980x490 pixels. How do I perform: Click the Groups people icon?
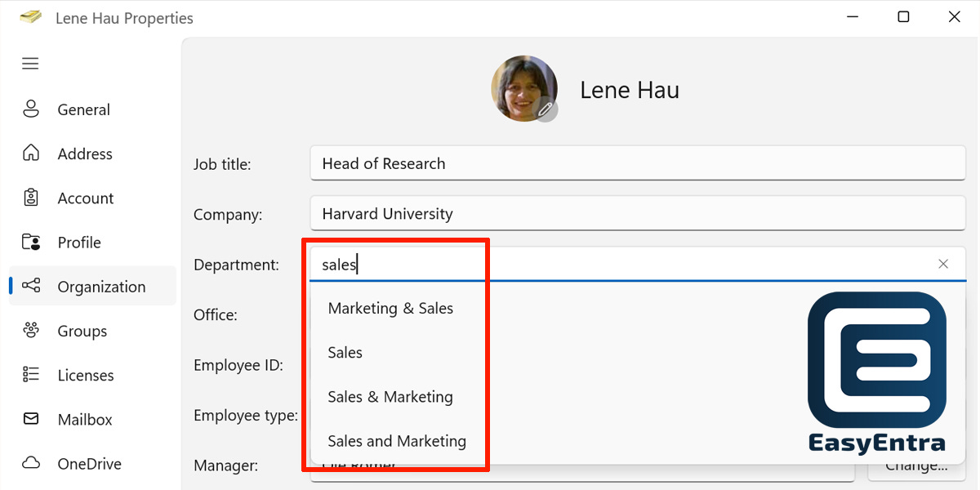click(x=31, y=331)
